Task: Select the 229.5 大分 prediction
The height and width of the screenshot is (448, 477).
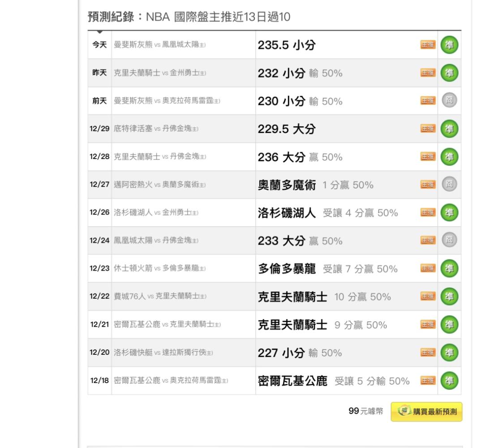Action: tap(287, 129)
